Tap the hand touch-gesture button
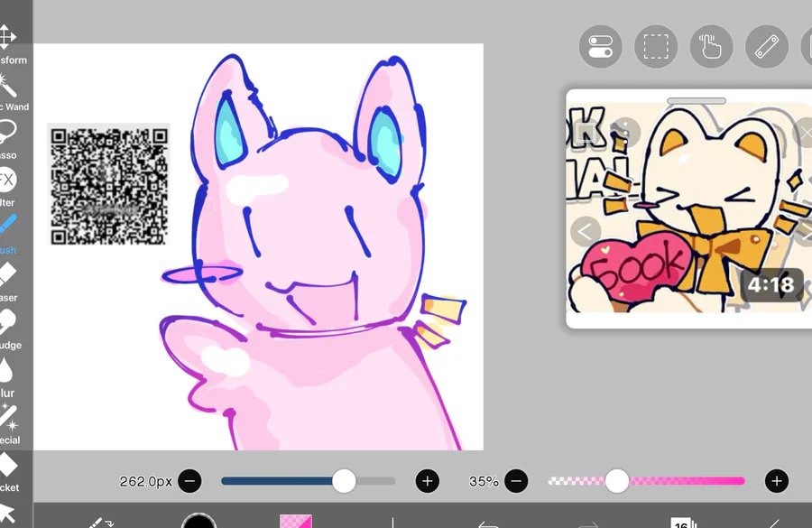The image size is (812, 528). point(712,46)
